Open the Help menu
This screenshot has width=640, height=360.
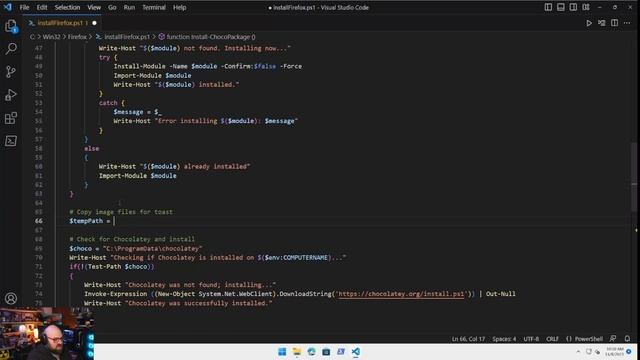click(x=179, y=7)
